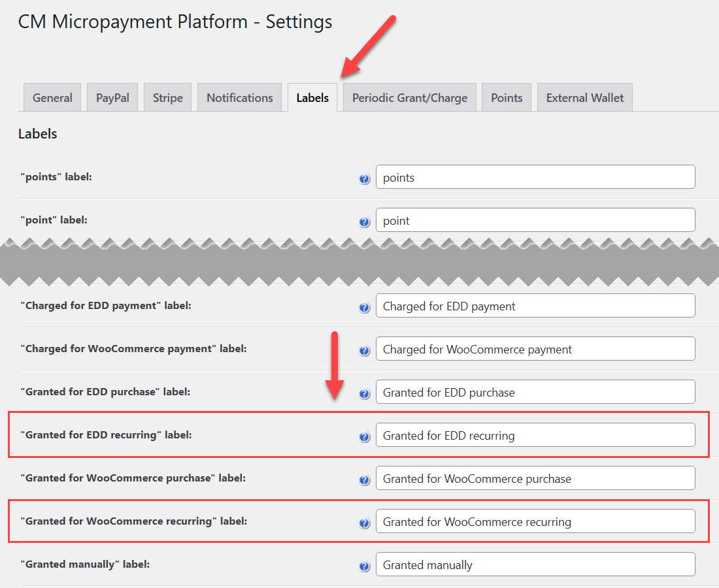This screenshot has height=588, width=719.
Task: Show help for Granted for WooCommerce recurring
Action: (365, 523)
